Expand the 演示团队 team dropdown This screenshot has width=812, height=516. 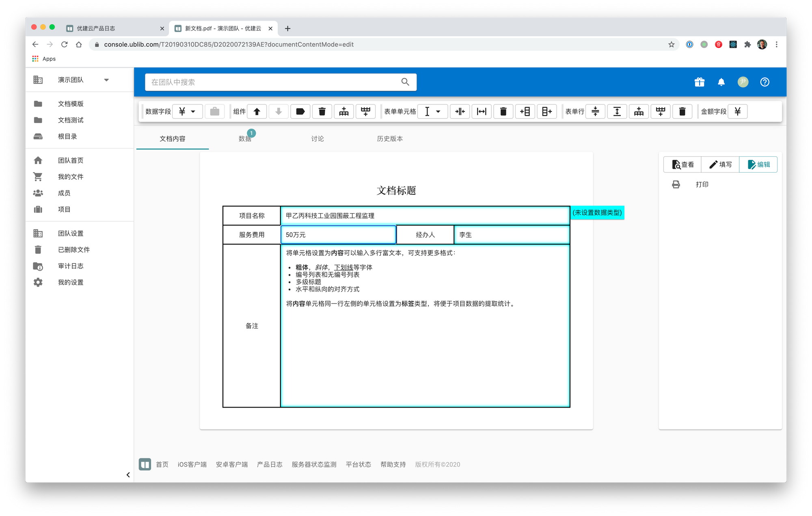pyautogui.click(x=106, y=80)
